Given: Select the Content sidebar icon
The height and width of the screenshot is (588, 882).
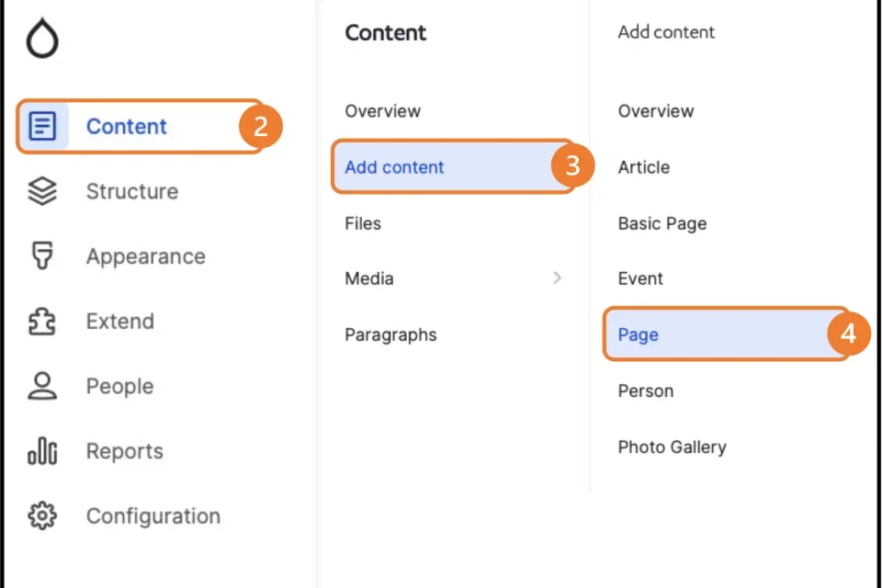Looking at the screenshot, I should 42,126.
